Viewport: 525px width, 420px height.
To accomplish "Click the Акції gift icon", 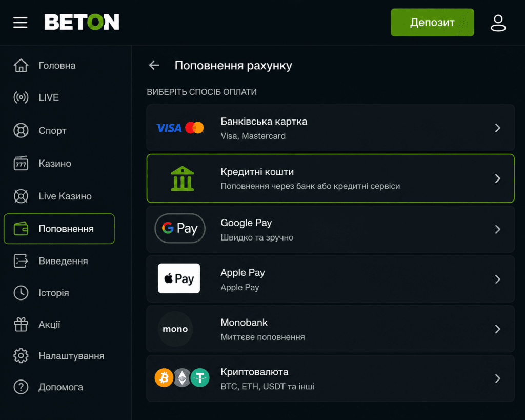I will (x=21, y=324).
